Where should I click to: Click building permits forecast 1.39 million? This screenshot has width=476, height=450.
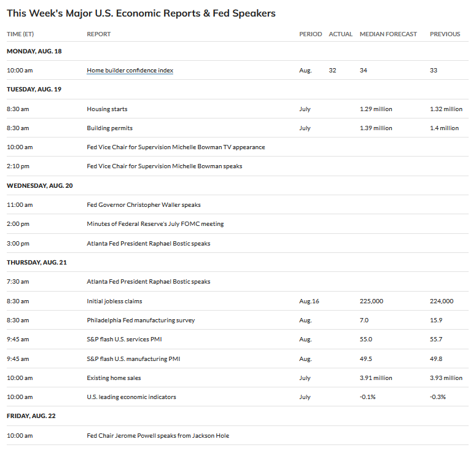click(x=376, y=128)
